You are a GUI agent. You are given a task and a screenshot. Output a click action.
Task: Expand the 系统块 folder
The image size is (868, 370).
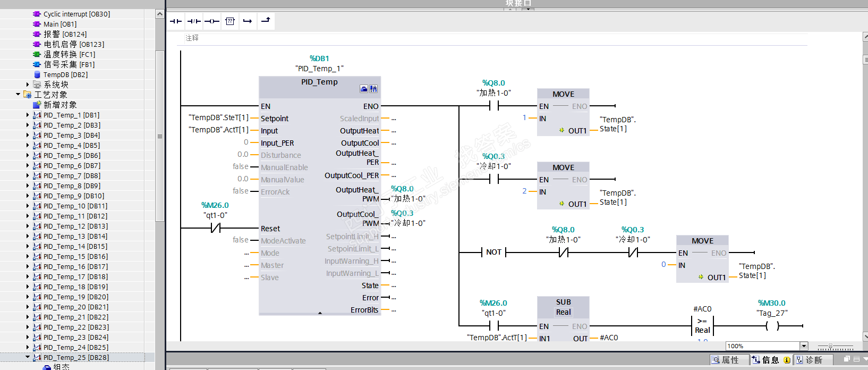[x=28, y=85]
